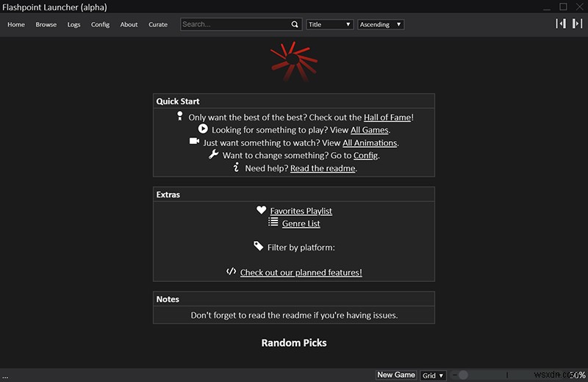Click the tag icon by Filter by platform
Screen dimensions: 588x382
[x=258, y=247]
